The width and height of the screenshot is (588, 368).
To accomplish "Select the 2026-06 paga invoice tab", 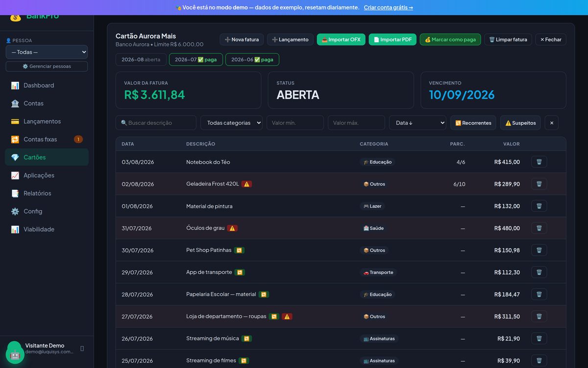I will click(x=252, y=59).
